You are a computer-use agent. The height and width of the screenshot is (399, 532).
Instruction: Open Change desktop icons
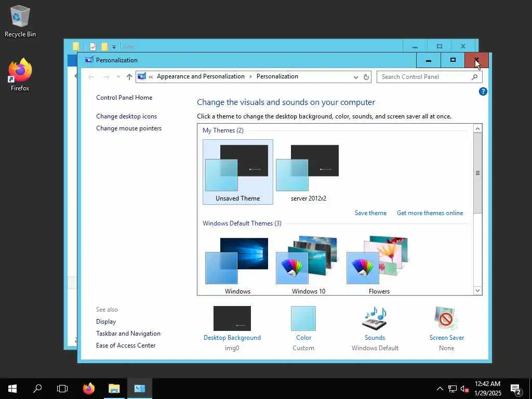[x=127, y=116]
